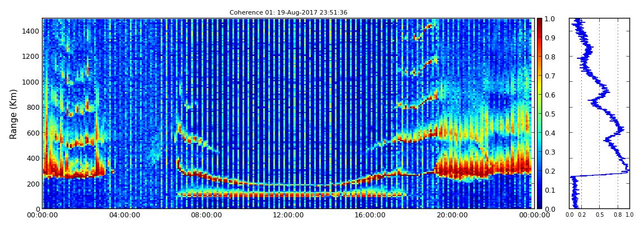
Task: Click the red horizontal echo band near 100 km
Action: [292, 194]
